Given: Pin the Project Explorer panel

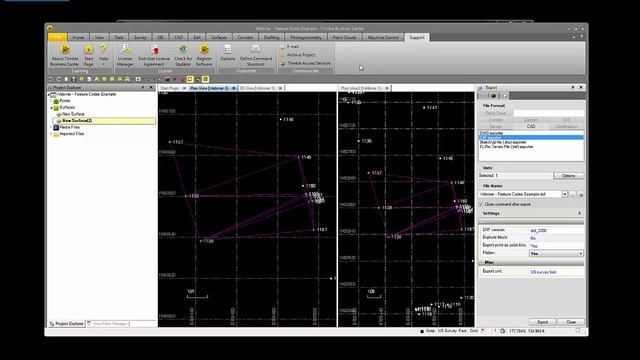Looking at the screenshot, I should 143,87.
